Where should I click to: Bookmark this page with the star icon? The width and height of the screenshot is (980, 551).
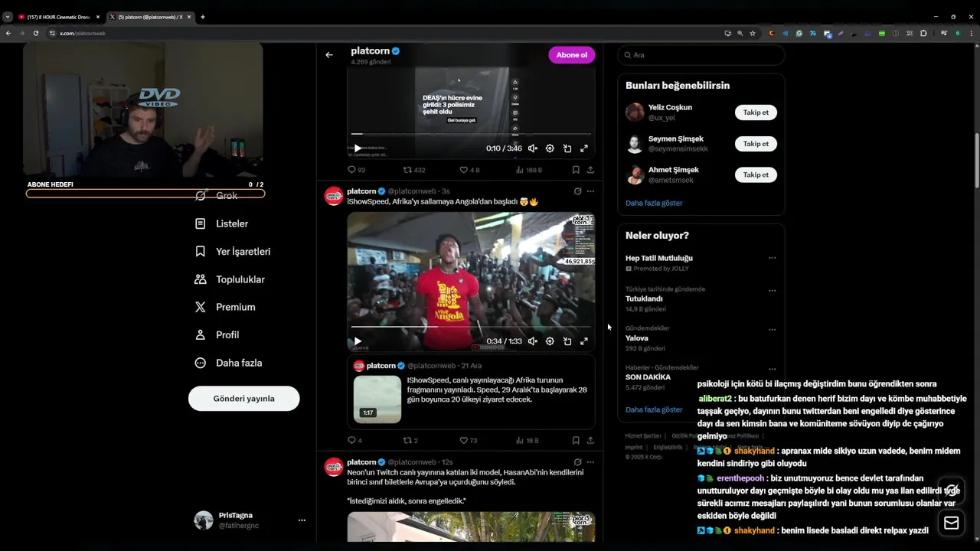click(753, 34)
